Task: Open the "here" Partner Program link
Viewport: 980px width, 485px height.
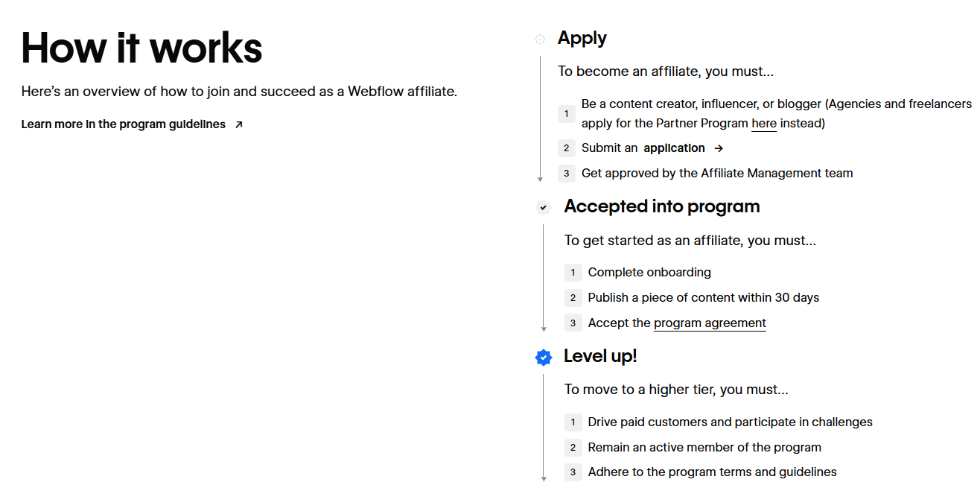Action: tap(764, 123)
